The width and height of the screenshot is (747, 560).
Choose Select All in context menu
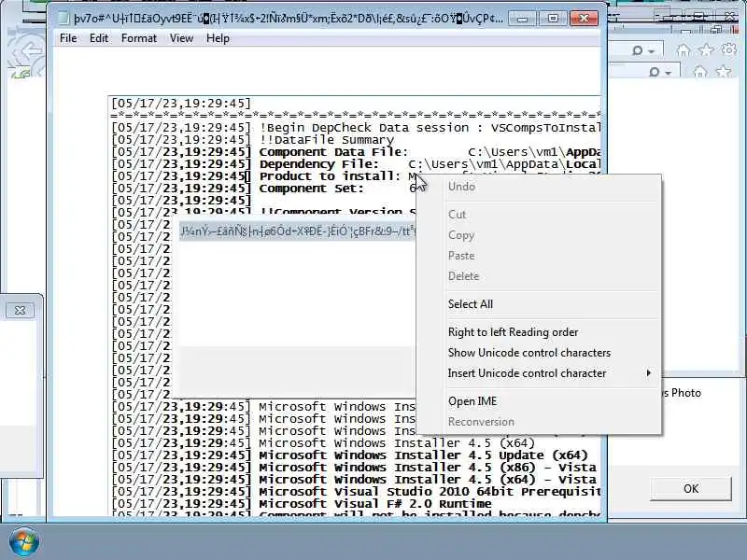click(539, 304)
